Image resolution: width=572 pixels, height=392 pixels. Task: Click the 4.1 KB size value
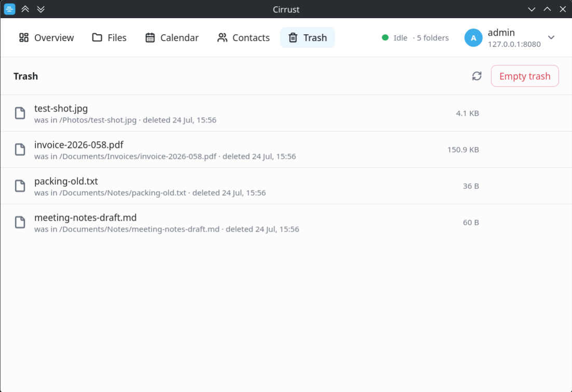(467, 114)
